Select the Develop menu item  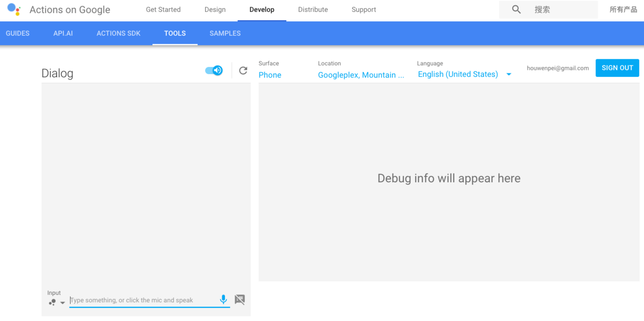pos(262,9)
